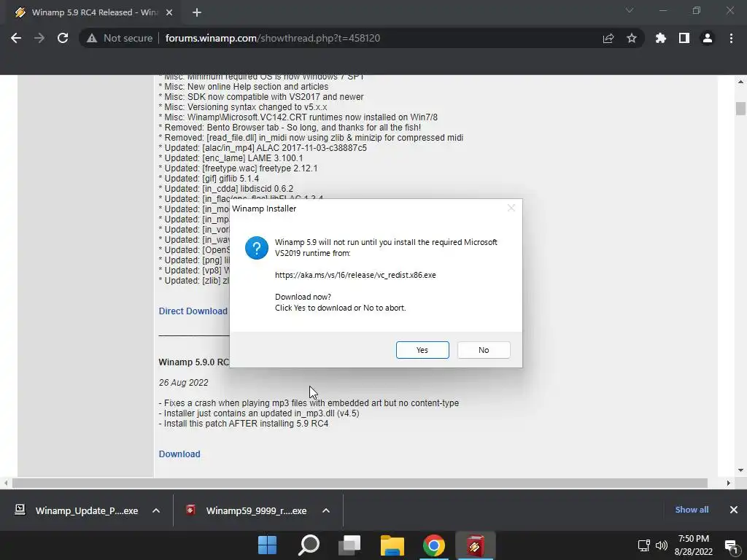Screen dimensions: 747x560
Task: Click the horizontal scrollbar thumb
Action: 360,483
